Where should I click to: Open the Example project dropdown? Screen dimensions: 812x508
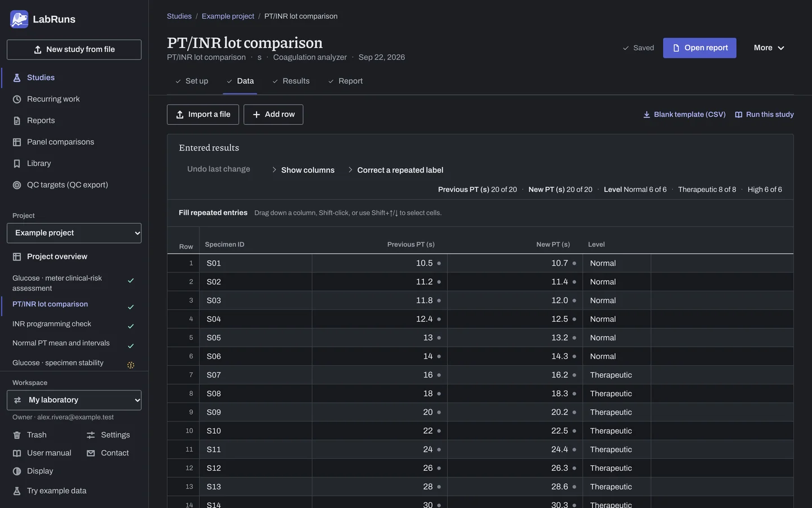pyautogui.click(x=74, y=233)
